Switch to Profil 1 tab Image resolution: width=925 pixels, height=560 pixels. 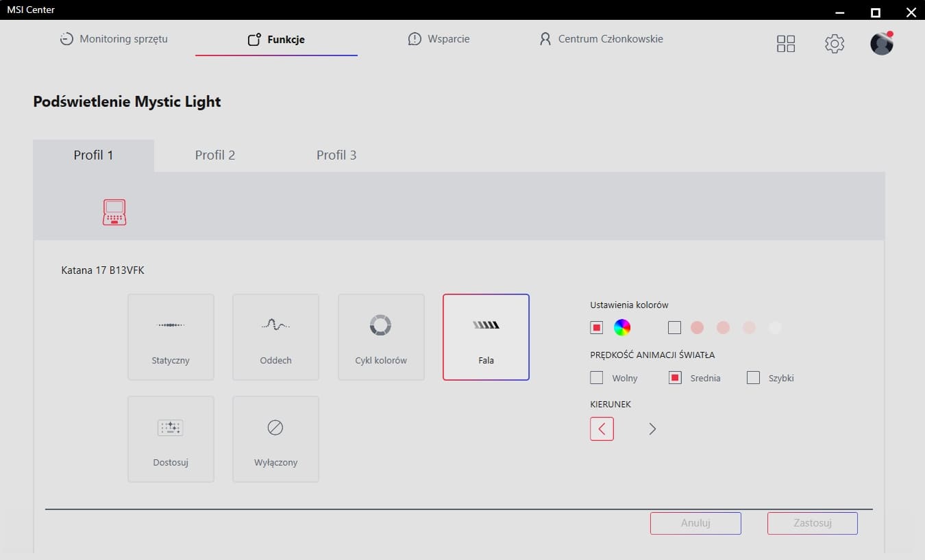tap(93, 155)
